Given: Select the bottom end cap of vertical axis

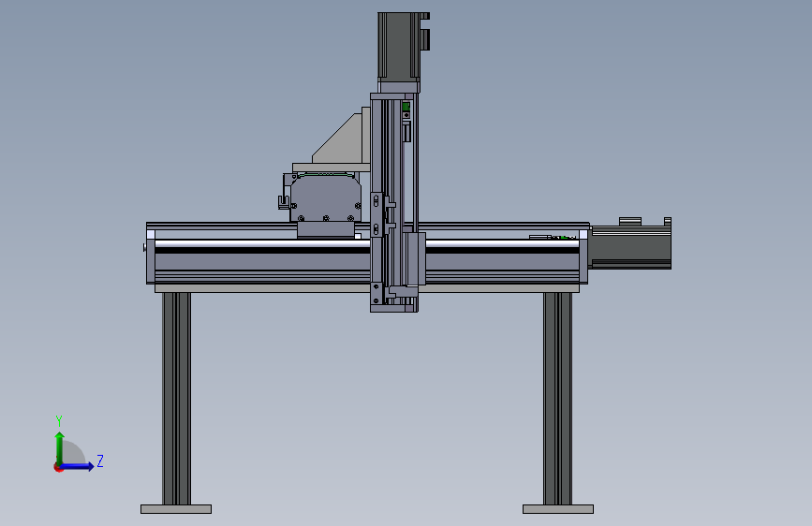Looking at the screenshot, I should tap(393, 309).
